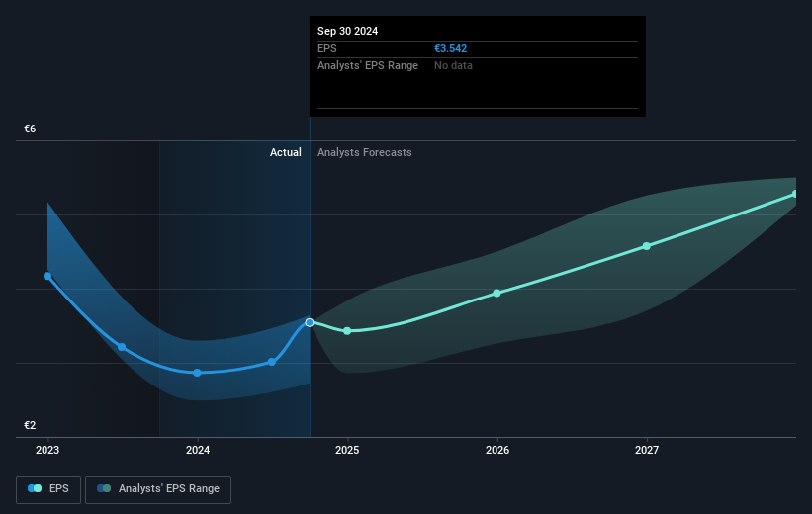Screen dimensions: 812x514
Task: Click the €2 y-axis label
Action: [x=30, y=425]
